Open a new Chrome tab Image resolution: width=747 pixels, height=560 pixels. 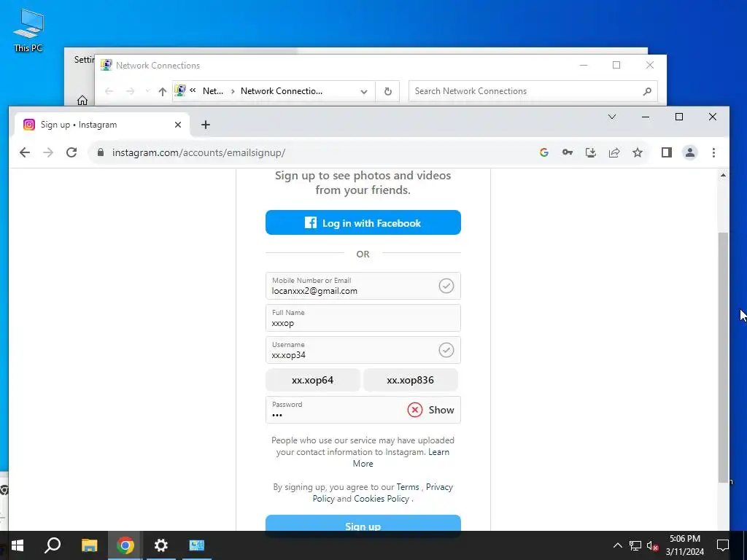205,125
